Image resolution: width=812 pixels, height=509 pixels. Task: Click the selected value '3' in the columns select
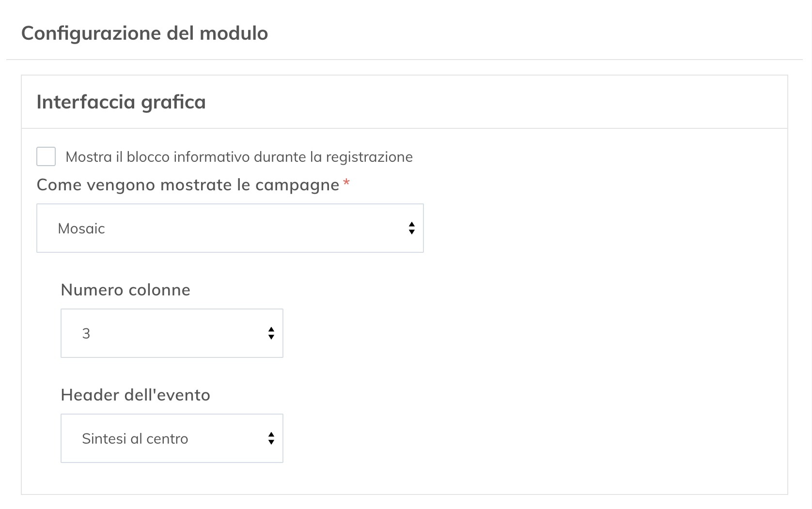coord(86,334)
